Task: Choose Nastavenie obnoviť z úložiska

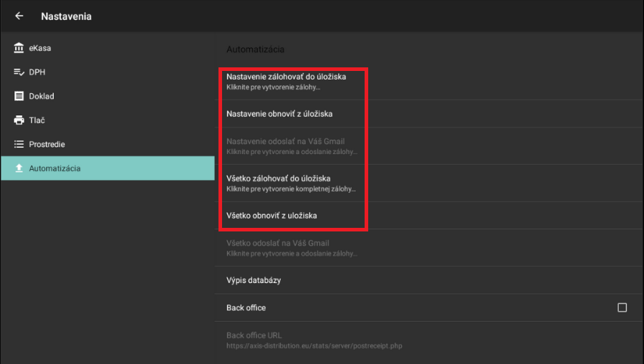Action: tap(279, 113)
